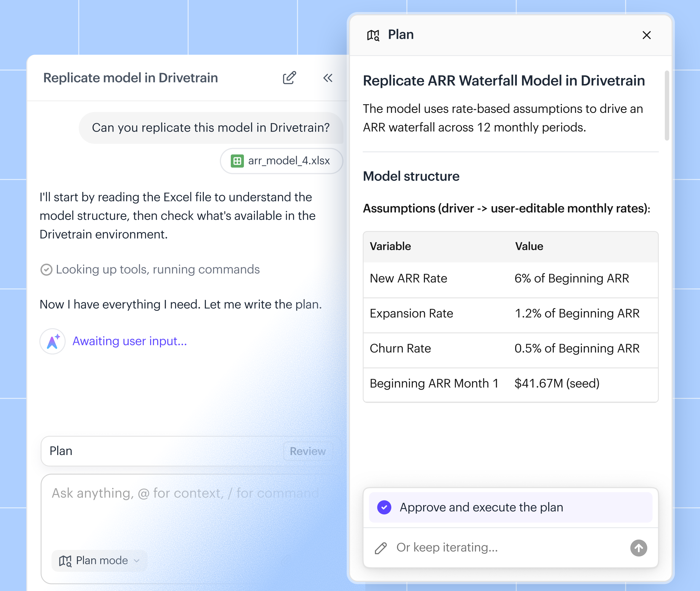
Task: Select the $41.67M (seed) value
Action: [557, 383]
